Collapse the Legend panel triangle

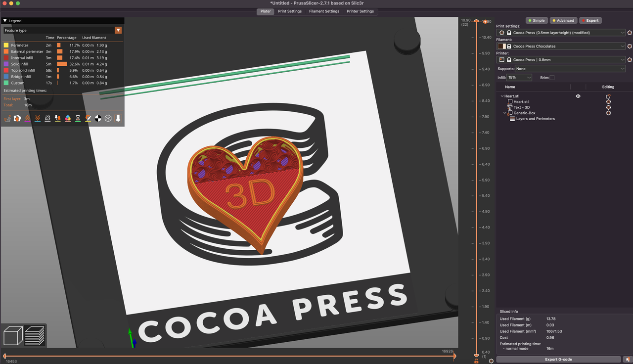[5, 21]
